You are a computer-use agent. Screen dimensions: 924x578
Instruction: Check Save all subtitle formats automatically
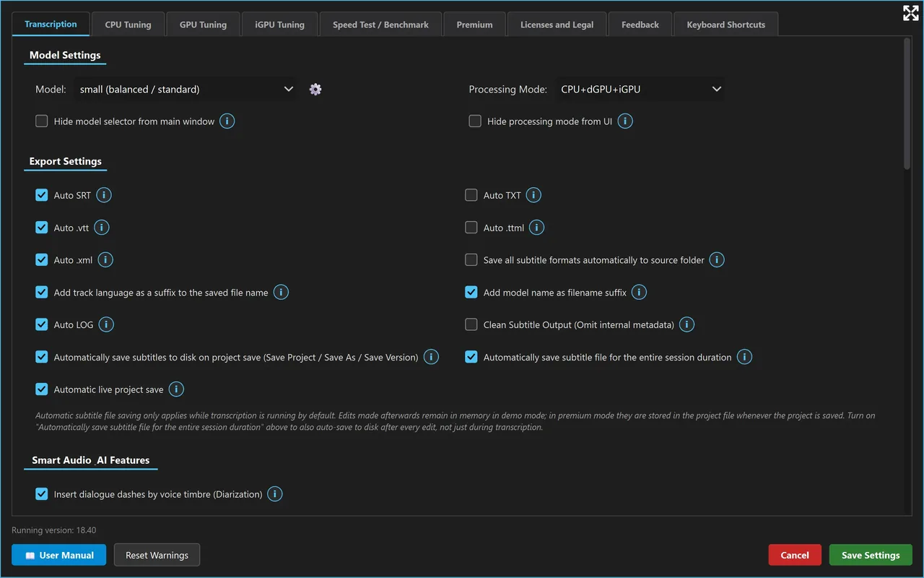[x=471, y=259]
